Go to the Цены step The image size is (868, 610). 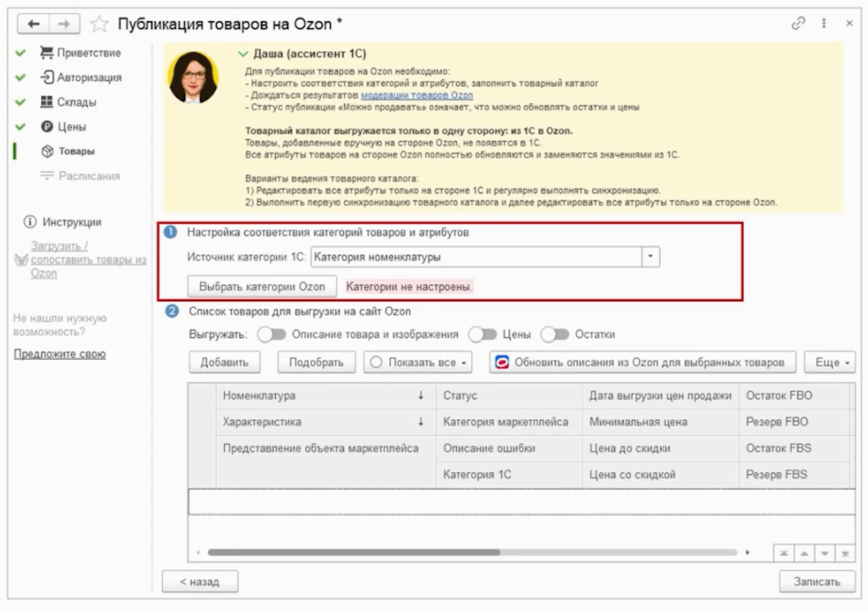pyautogui.click(x=71, y=127)
